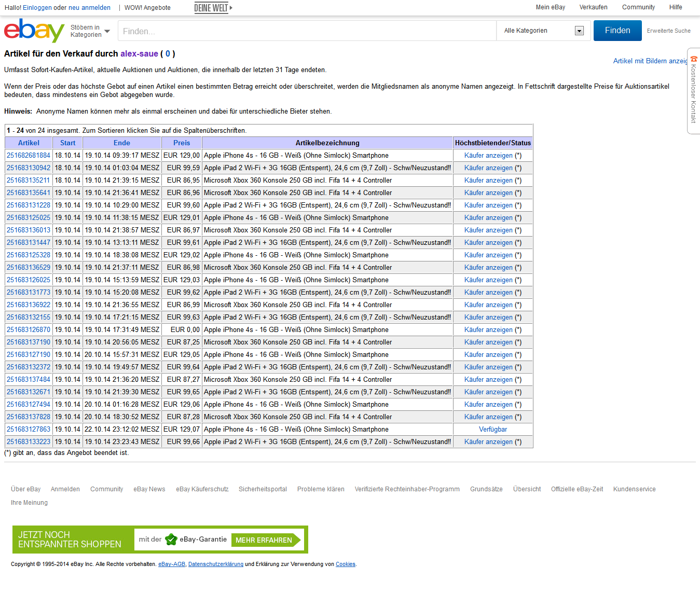Open the Deine Welt logo link
This screenshot has width=700, height=594.
[x=213, y=8]
